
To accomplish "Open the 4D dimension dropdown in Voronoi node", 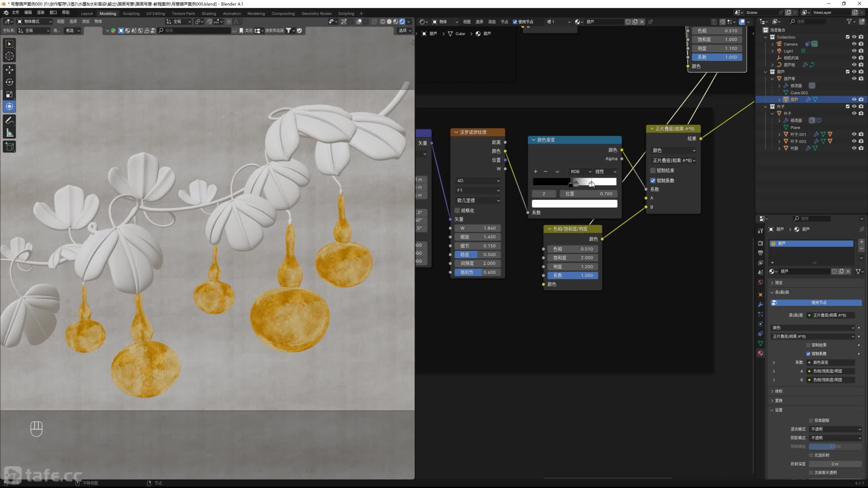I will (x=478, y=181).
